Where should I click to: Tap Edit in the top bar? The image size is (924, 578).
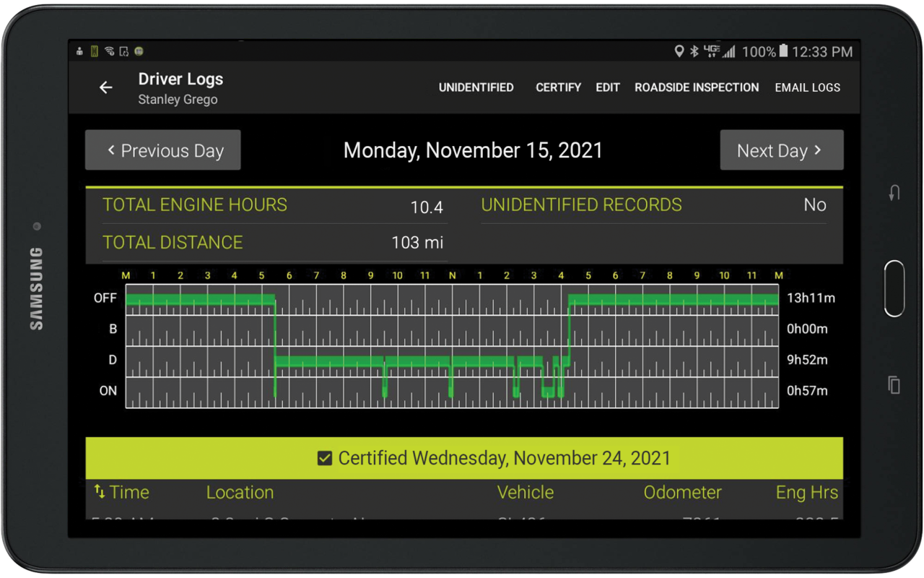(x=607, y=87)
